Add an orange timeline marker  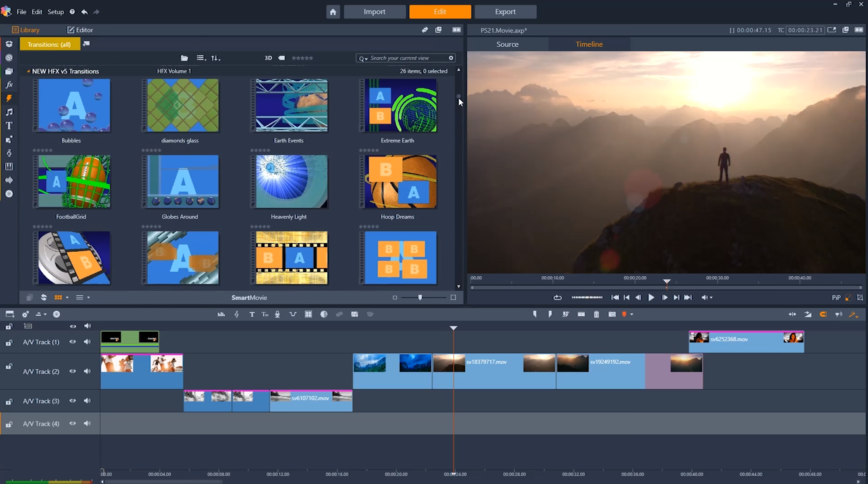click(x=624, y=314)
